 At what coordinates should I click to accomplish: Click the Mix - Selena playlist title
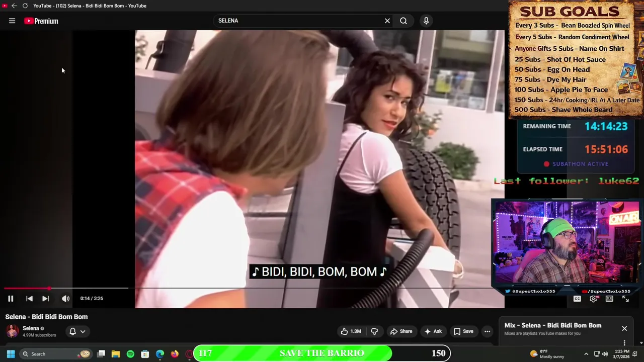click(x=552, y=325)
